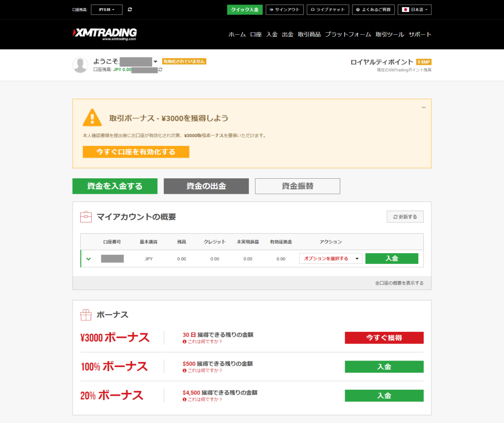Click the 口座番号 column header
This screenshot has width=504, height=423.
point(112,242)
